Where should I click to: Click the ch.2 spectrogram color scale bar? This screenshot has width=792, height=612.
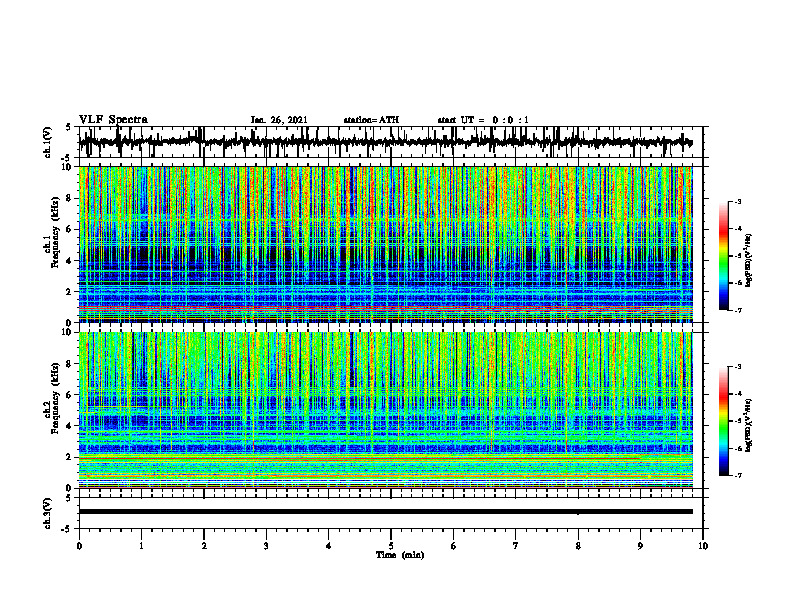pyautogui.click(x=724, y=421)
